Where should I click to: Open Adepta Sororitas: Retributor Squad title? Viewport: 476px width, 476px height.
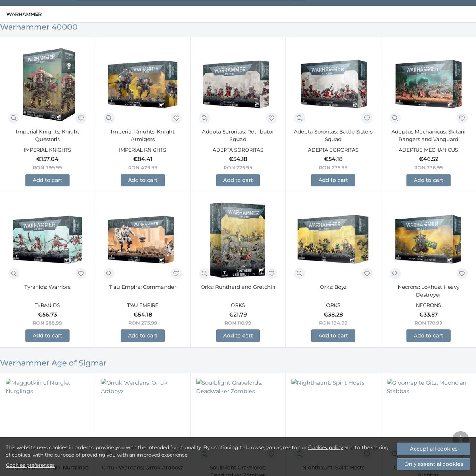[x=238, y=135]
